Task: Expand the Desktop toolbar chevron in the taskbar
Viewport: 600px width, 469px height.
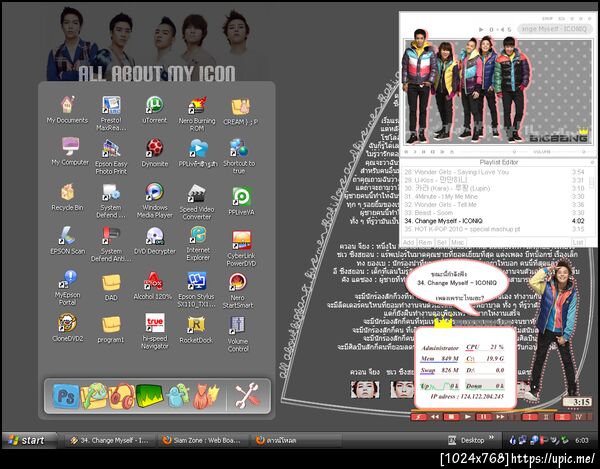Action: pyautogui.click(x=491, y=438)
